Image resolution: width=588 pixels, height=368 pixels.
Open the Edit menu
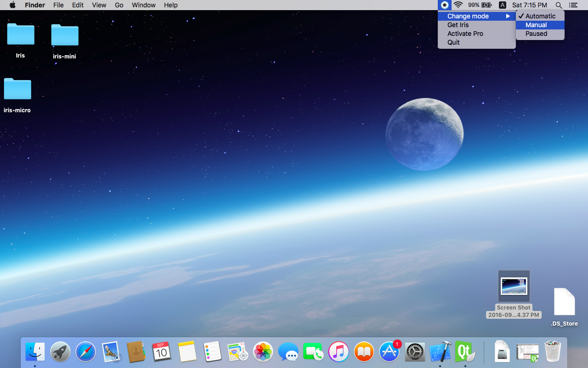(x=78, y=5)
